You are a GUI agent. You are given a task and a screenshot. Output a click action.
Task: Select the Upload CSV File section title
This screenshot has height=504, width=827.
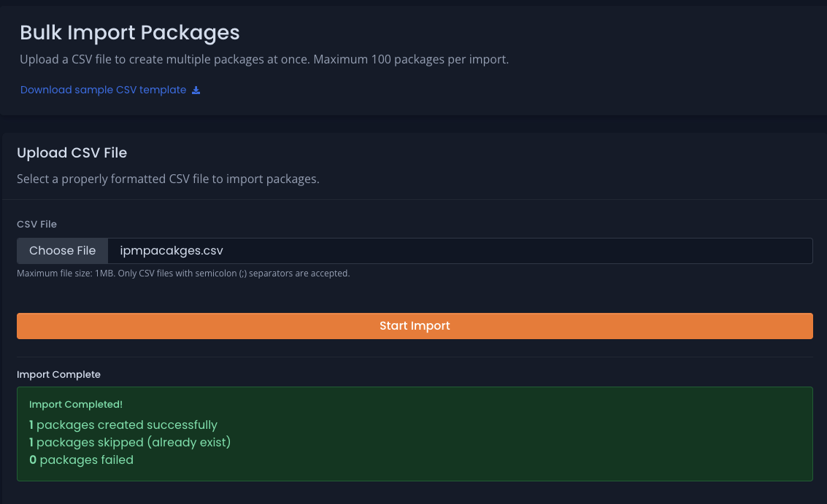72,153
